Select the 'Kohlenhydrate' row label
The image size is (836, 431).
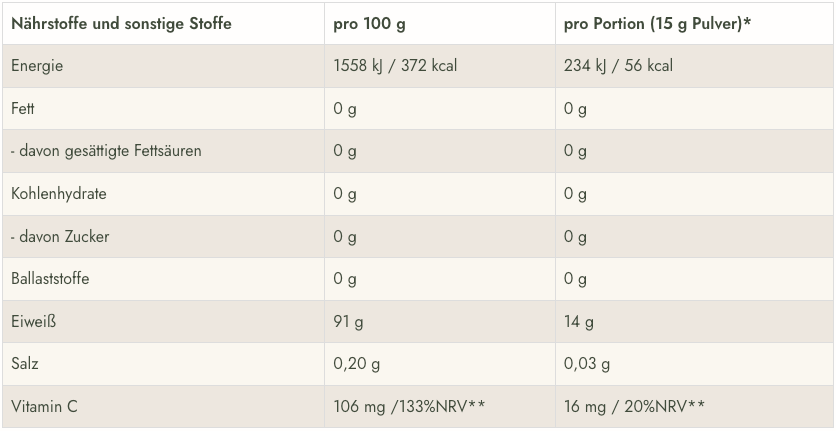coord(59,193)
